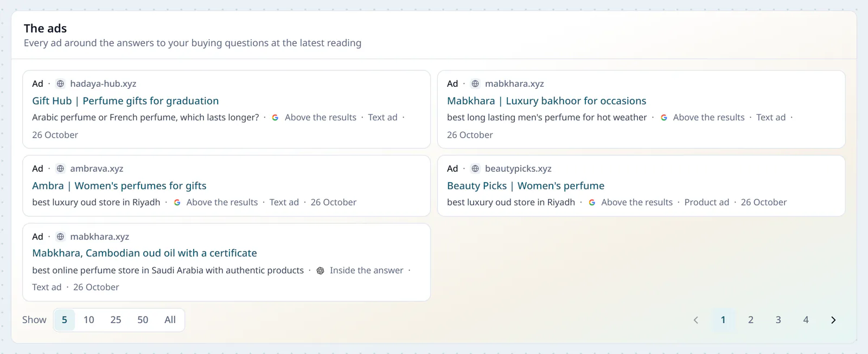Show 50 ads per page
Screen dimensions: 868x354
point(143,320)
